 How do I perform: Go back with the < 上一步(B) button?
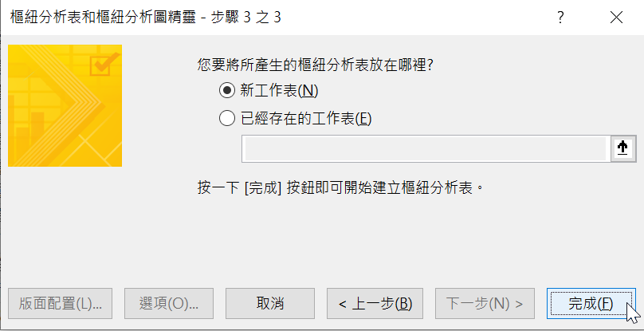pyautogui.click(x=375, y=303)
